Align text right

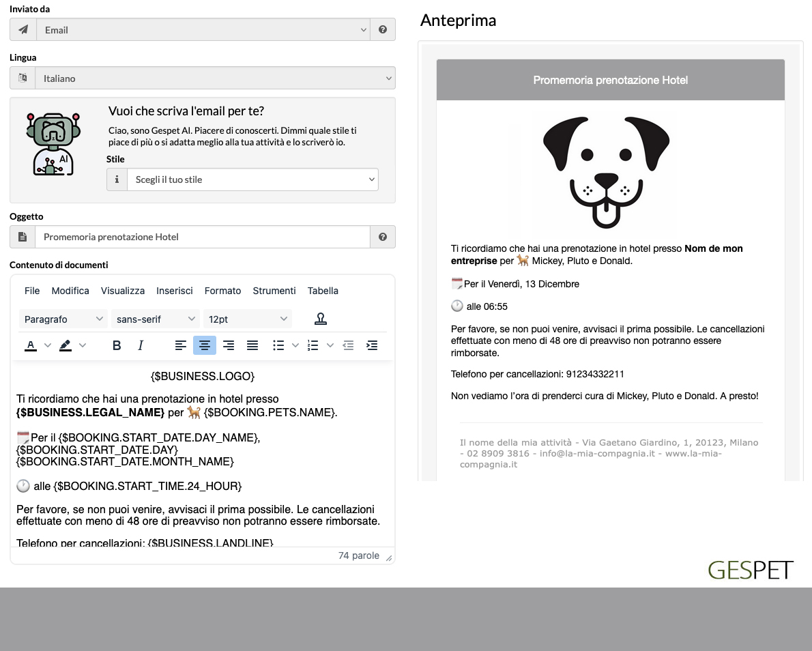tap(229, 345)
